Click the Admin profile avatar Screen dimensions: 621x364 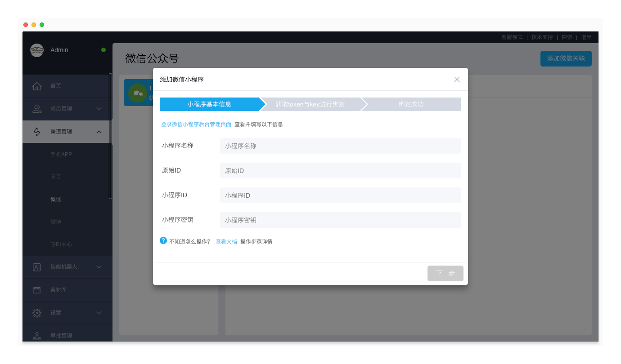(37, 50)
